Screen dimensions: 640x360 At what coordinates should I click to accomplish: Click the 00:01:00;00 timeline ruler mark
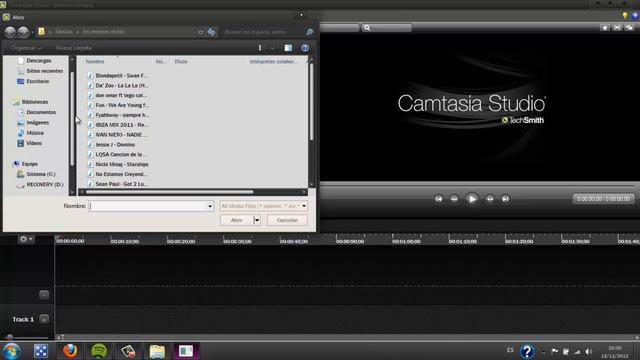point(406,241)
